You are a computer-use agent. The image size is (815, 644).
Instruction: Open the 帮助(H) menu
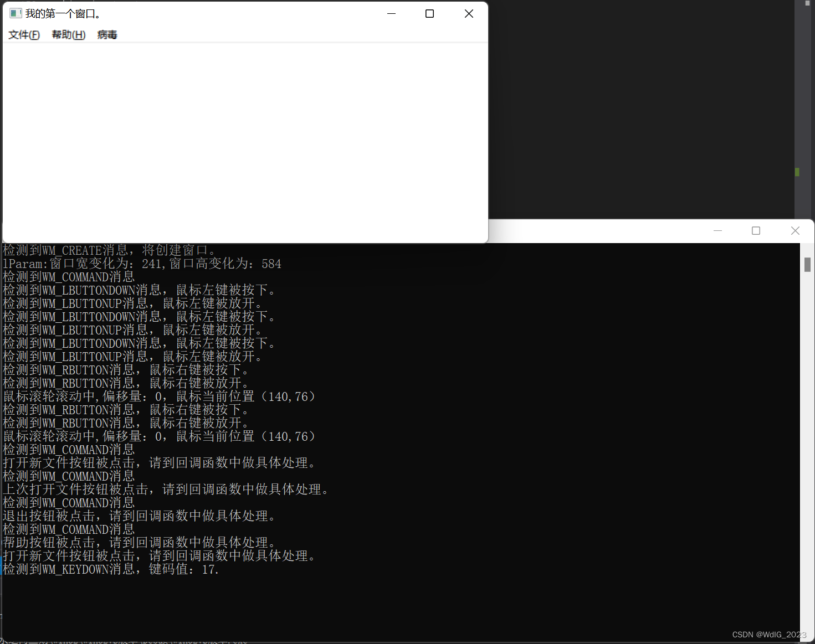(69, 35)
